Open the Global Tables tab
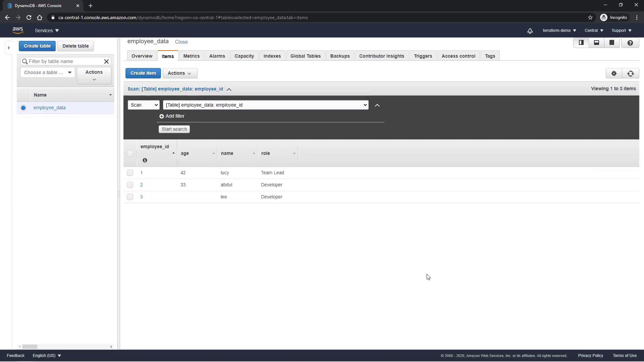The width and height of the screenshot is (644, 362). (x=305, y=56)
